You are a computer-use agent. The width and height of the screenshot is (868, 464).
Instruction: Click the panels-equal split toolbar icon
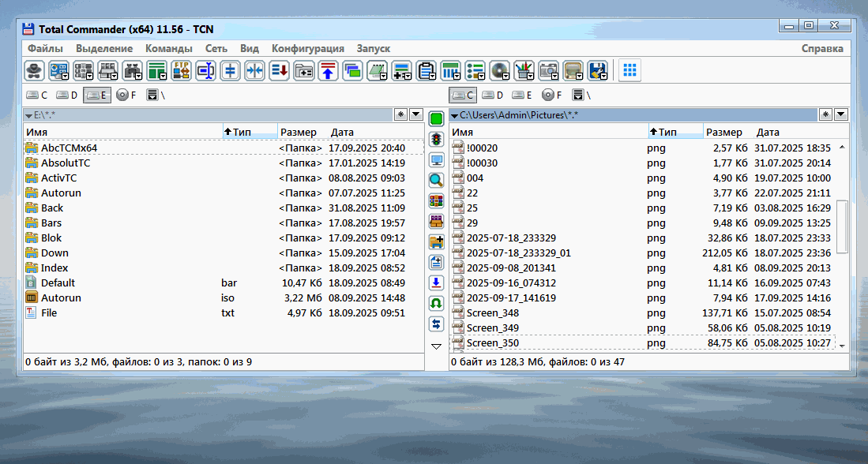tap(230, 71)
